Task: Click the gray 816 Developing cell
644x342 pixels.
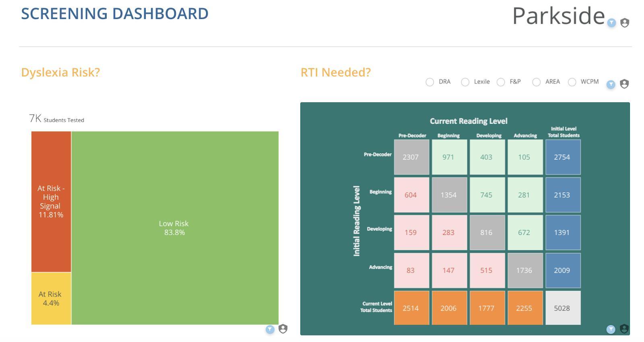Action: point(487,233)
